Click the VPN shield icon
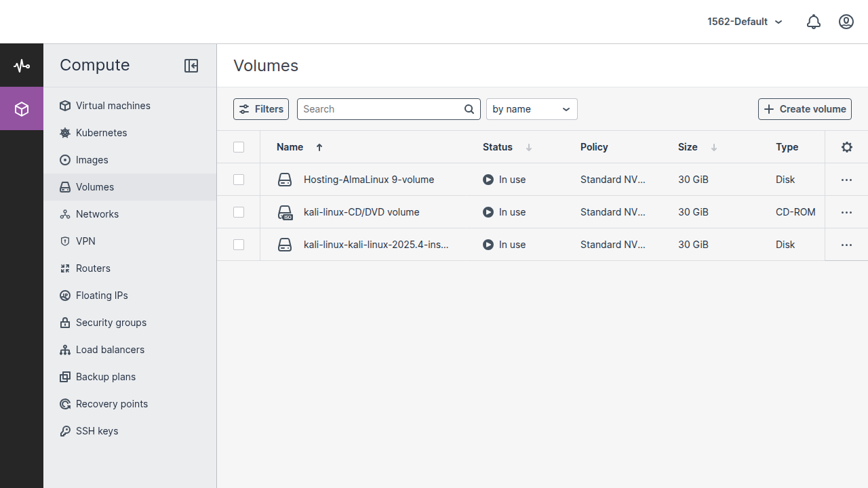868x488 pixels. click(x=65, y=241)
